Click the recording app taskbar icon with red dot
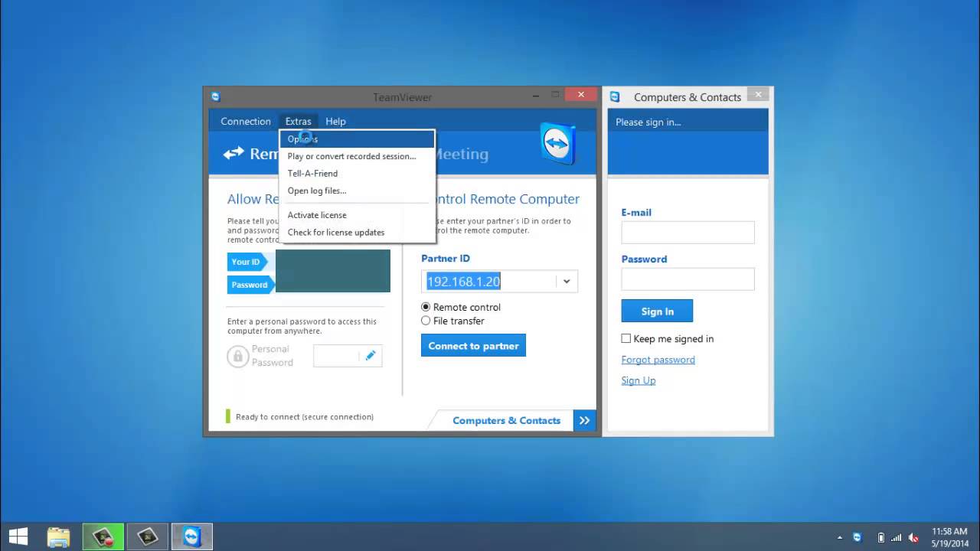 [x=103, y=536]
